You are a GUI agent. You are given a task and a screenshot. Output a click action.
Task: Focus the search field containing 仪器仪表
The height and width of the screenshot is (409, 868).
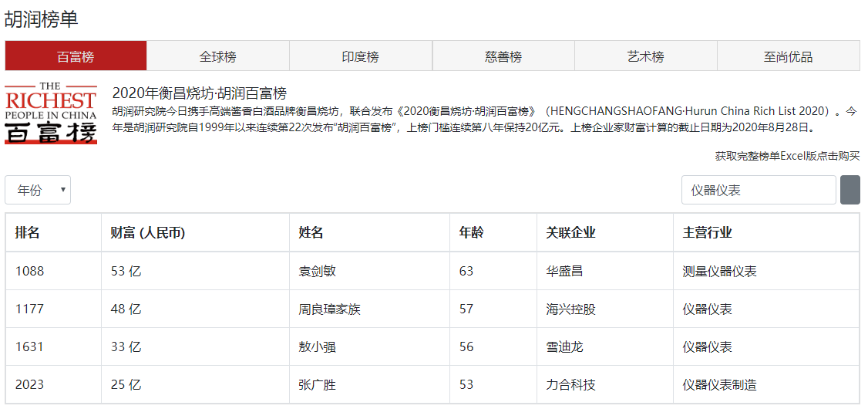[758, 190]
